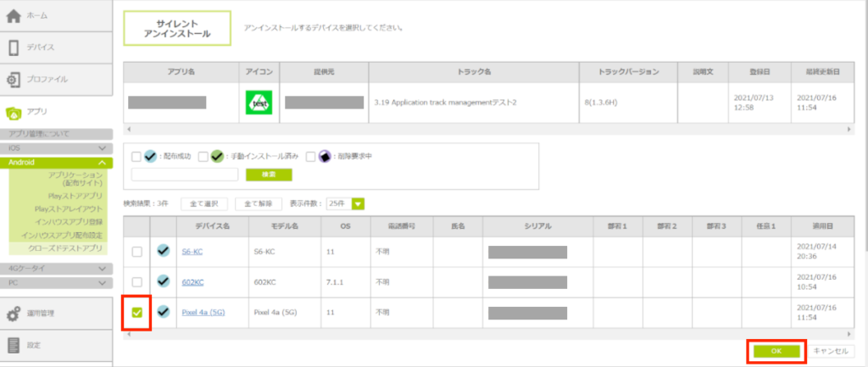
Task: Open the Profile icon in sidebar
Action: pos(14,80)
